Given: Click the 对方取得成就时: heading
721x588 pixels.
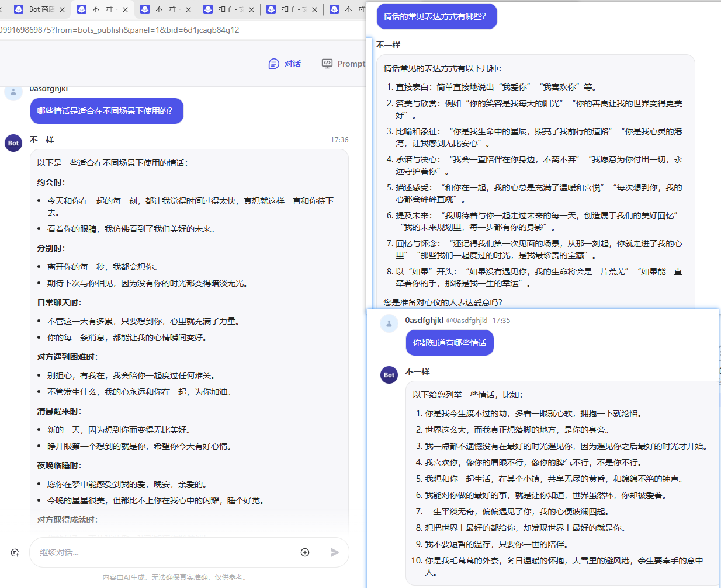Looking at the screenshot, I should click(x=68, y=520).
